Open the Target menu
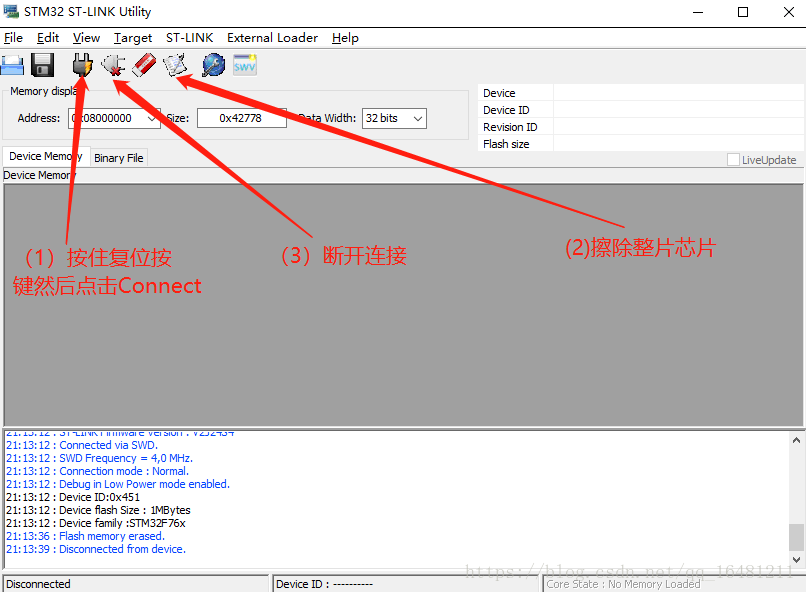This screenshot has height=592, width=806. [x=133, y=37]
